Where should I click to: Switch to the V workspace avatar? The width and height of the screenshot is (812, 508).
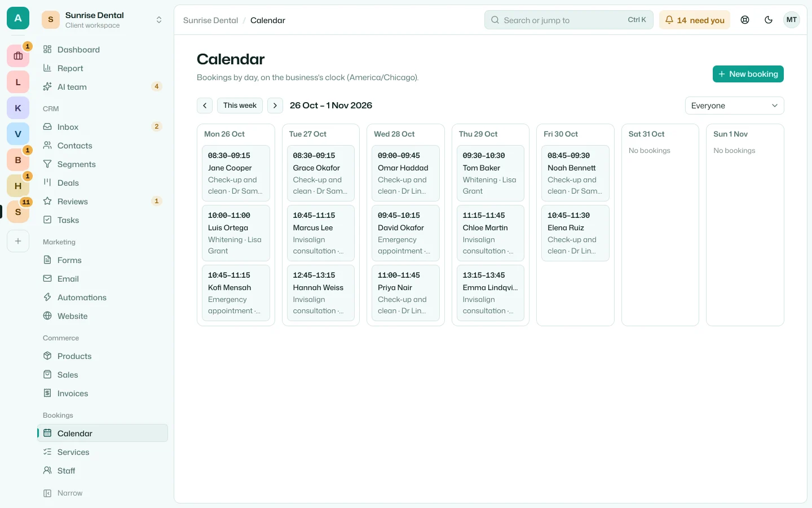coord(18,134)
